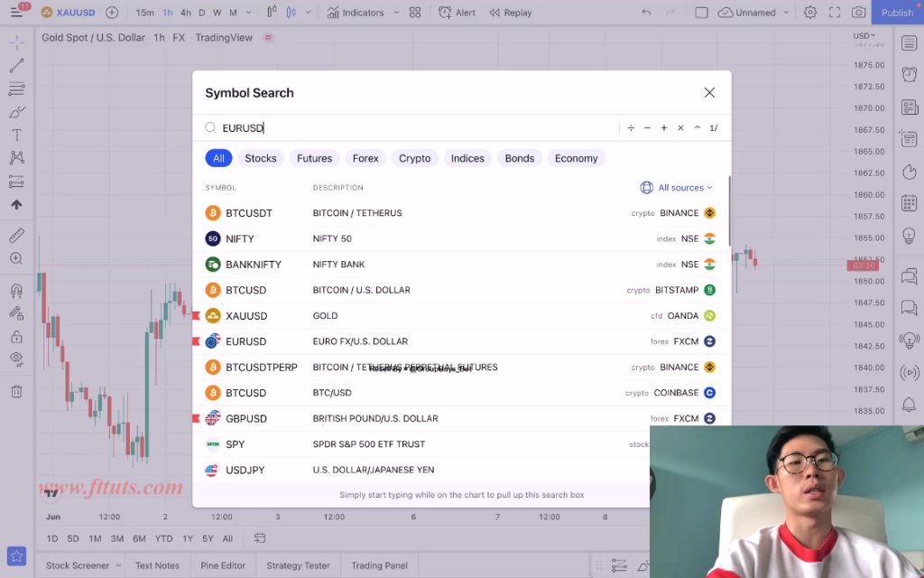The image size is (924, 578).
Task: Click the plus operator in search bar
Action: pos(664,128)
